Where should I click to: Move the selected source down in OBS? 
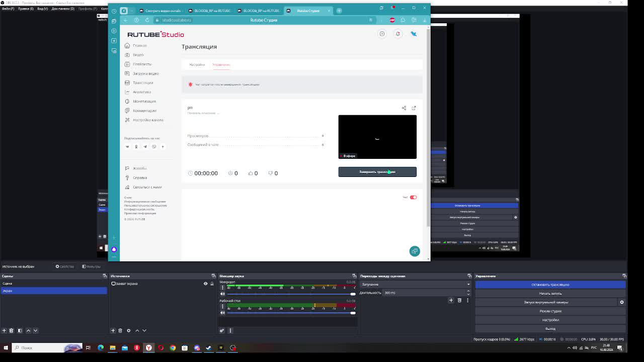144,330
